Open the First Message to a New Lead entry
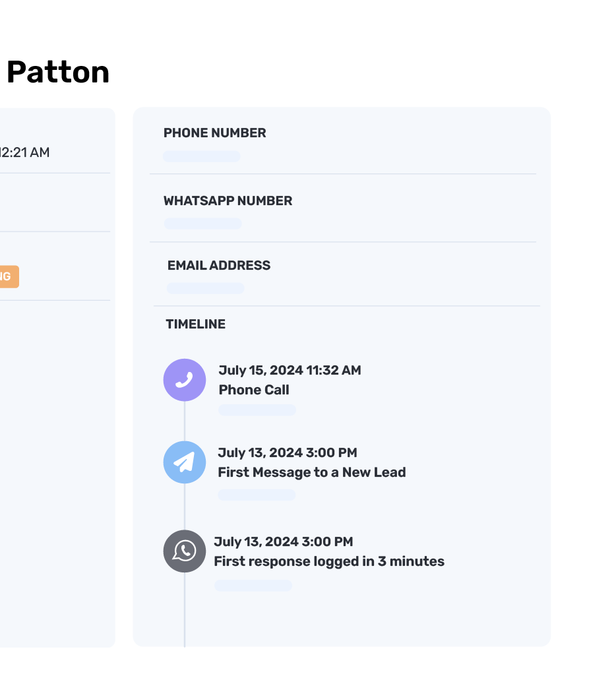Image resolution: width=616 pixels, height=674 pixels. click(x=311, y=472)
